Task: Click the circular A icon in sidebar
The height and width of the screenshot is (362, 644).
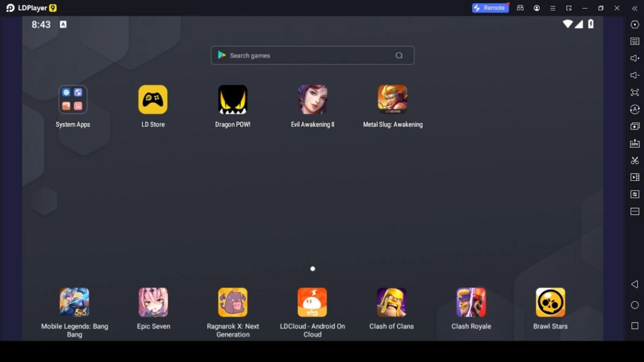Action: point(635,109)
